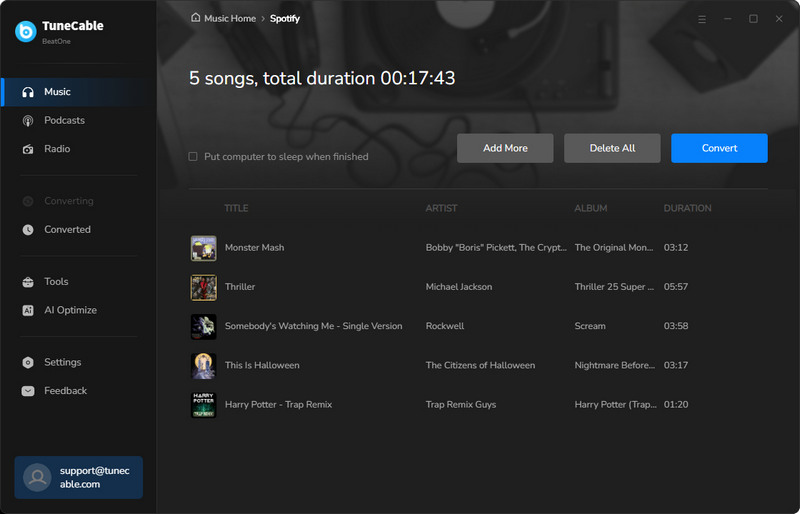Select the Thriller song title
Screen dimensions: 800x514
[x=240, y=287]
